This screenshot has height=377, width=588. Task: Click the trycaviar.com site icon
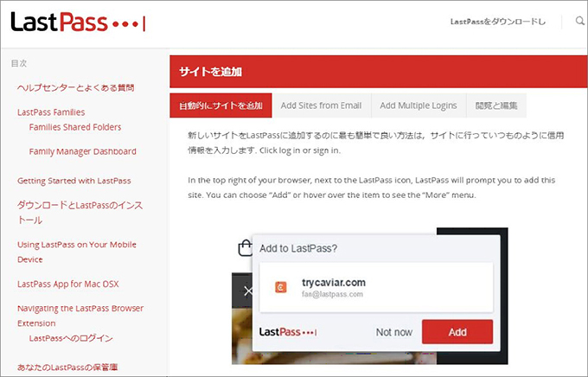(280, 287)
